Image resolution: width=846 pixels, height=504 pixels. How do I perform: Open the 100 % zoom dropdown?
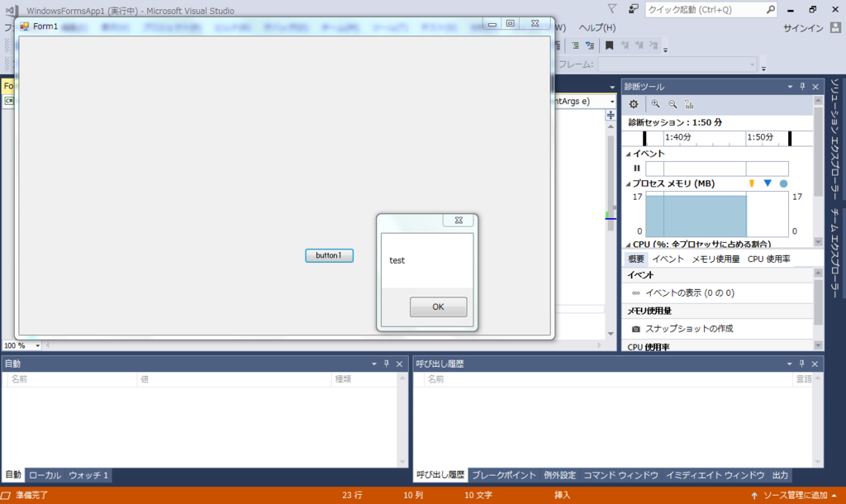37,345
